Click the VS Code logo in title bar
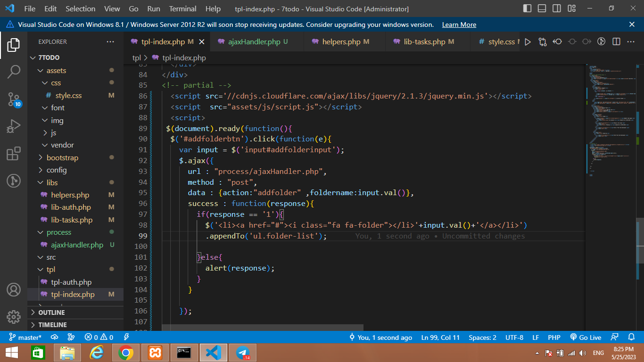This screenshot has width=644, height=362. pos(9,8)
